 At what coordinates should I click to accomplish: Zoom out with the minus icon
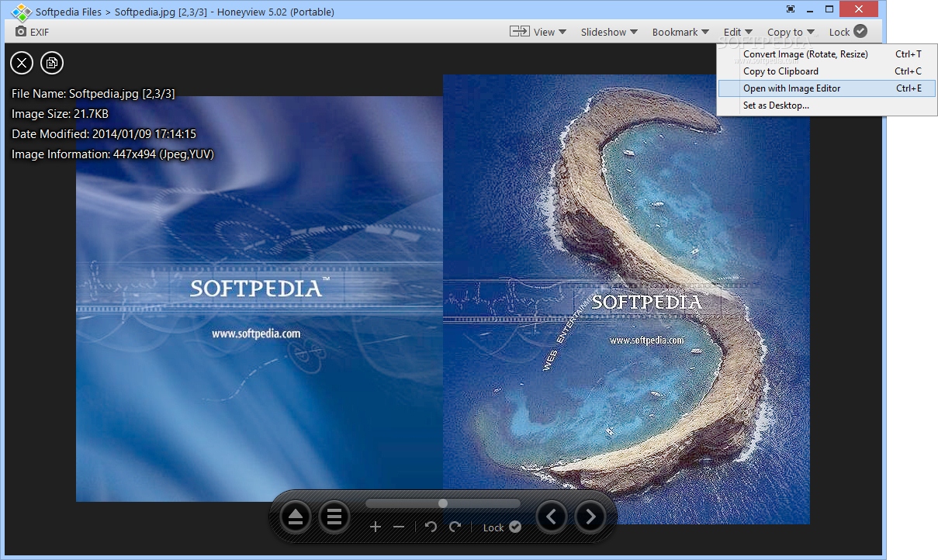[399, 527]
